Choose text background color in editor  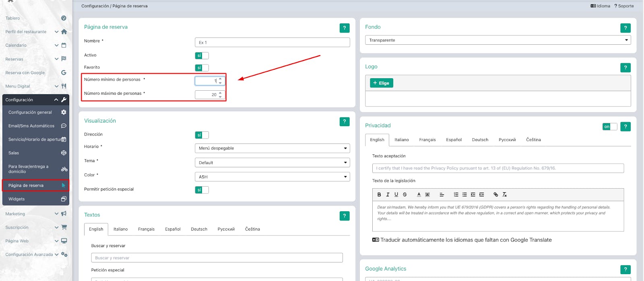(427, 195)
